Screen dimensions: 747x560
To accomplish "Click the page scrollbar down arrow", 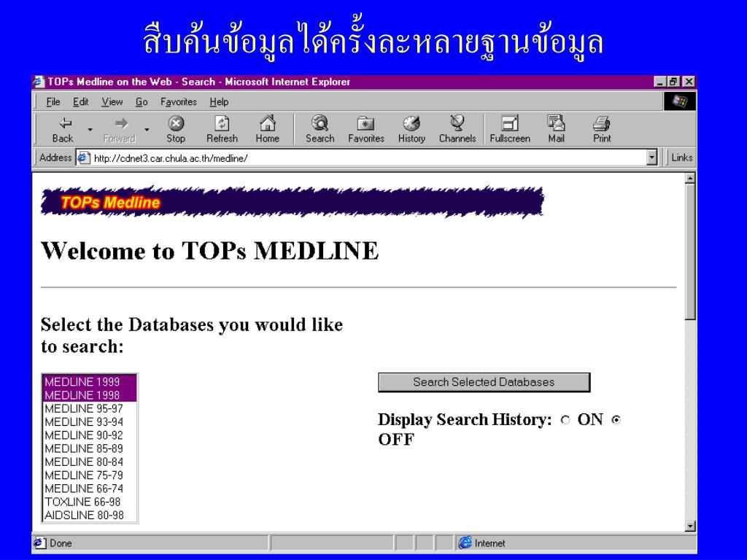I will coord(690,526).
